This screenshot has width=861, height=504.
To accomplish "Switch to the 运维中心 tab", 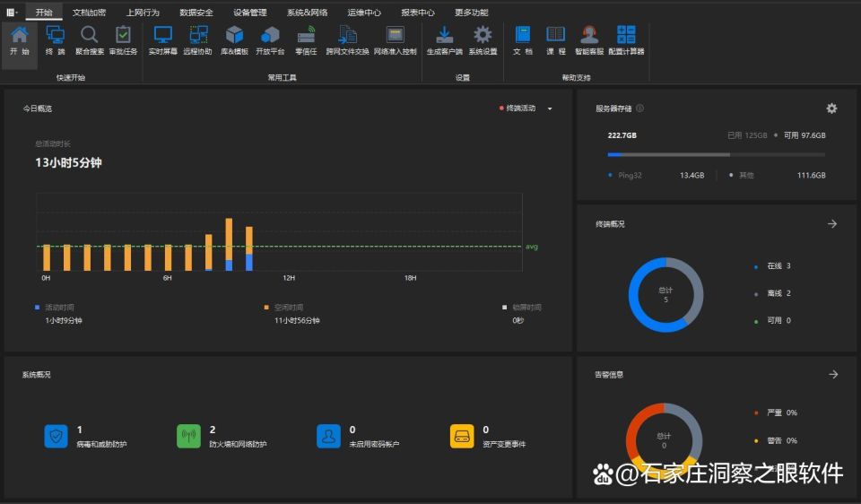I will point(364,12).
